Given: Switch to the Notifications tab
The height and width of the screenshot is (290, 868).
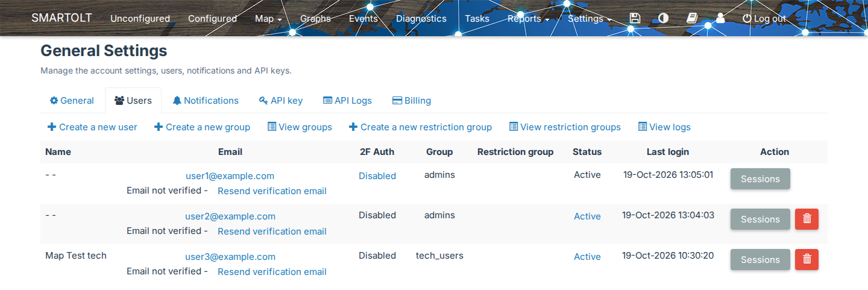Looking at the screenshot, I should 206,101.
